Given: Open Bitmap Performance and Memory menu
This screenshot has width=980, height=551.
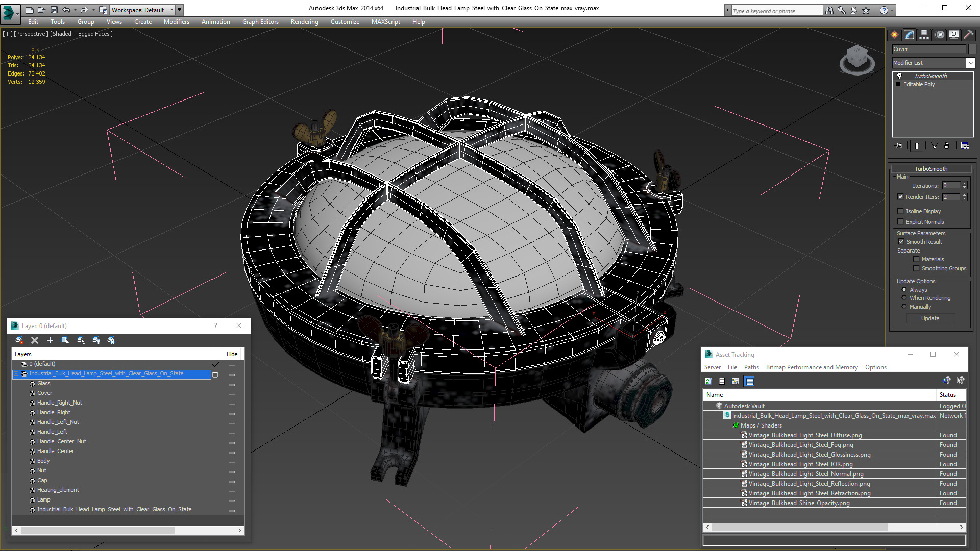Looking at the screenshot, I should coord(812,367).
